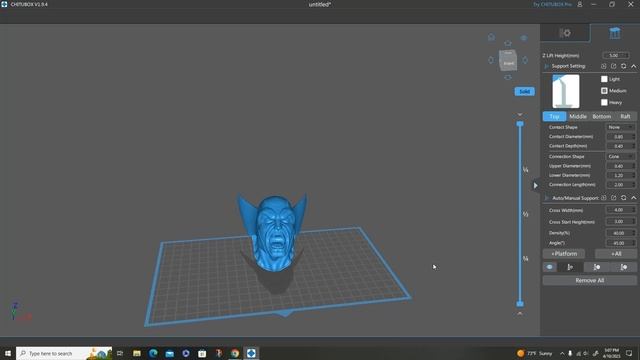
Task: Click the Try CHITUBOX Pro link
Action: click(552, 4)
